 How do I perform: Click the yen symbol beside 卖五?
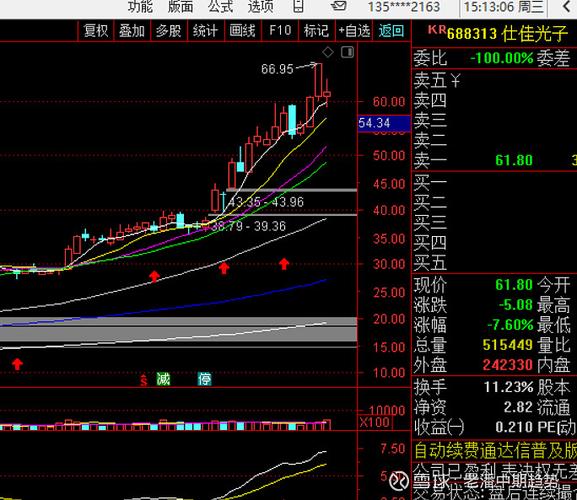[456, 80]
